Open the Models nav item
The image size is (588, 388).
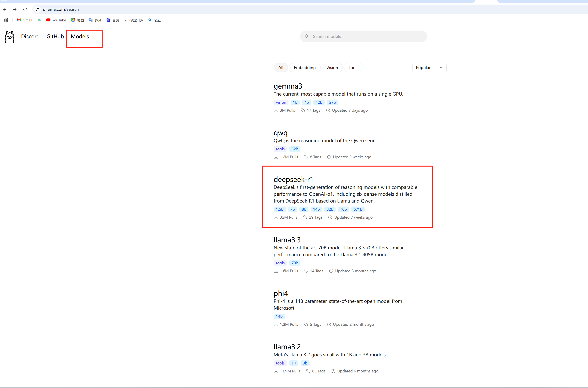pos(80,36)
